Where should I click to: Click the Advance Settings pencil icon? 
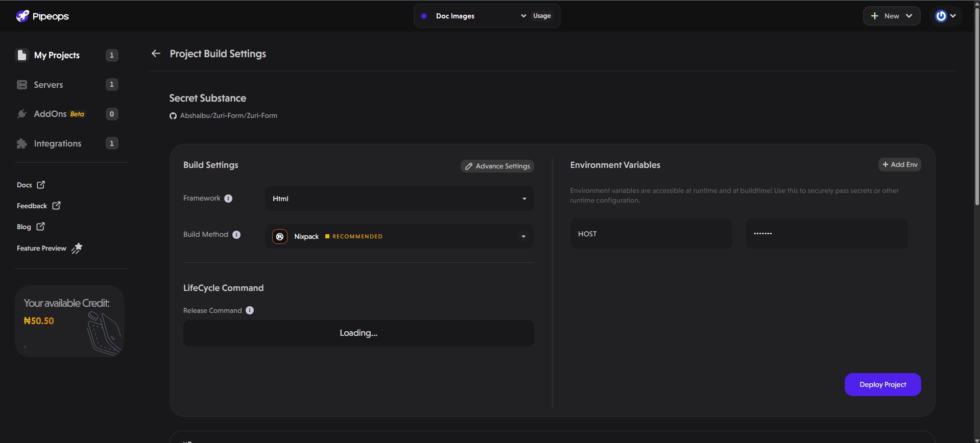coord(469,166)
